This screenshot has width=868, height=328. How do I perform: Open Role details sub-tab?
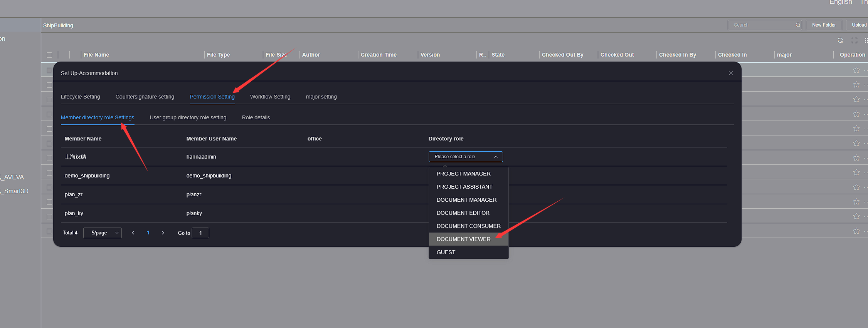(256, 117)
